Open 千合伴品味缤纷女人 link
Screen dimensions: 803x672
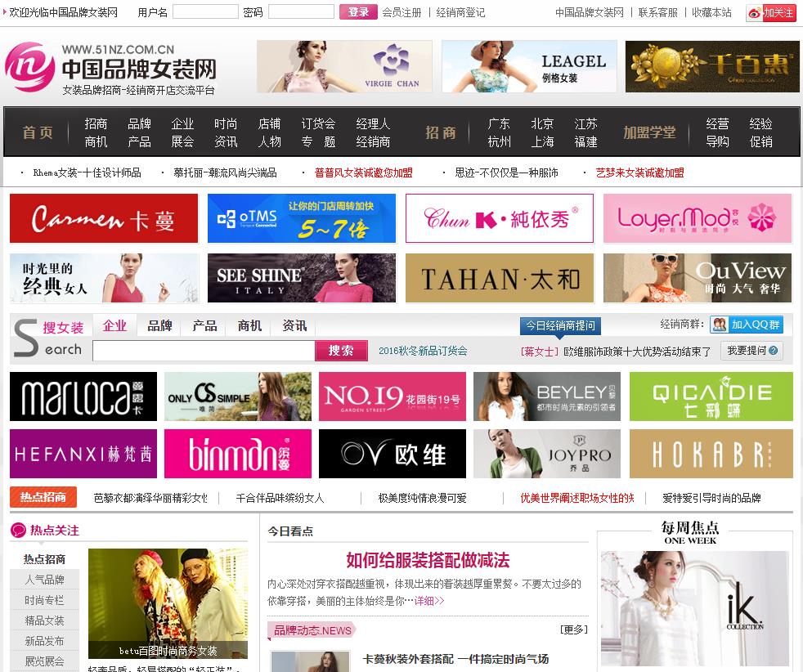pyautogui.click(x=280, y=498)
